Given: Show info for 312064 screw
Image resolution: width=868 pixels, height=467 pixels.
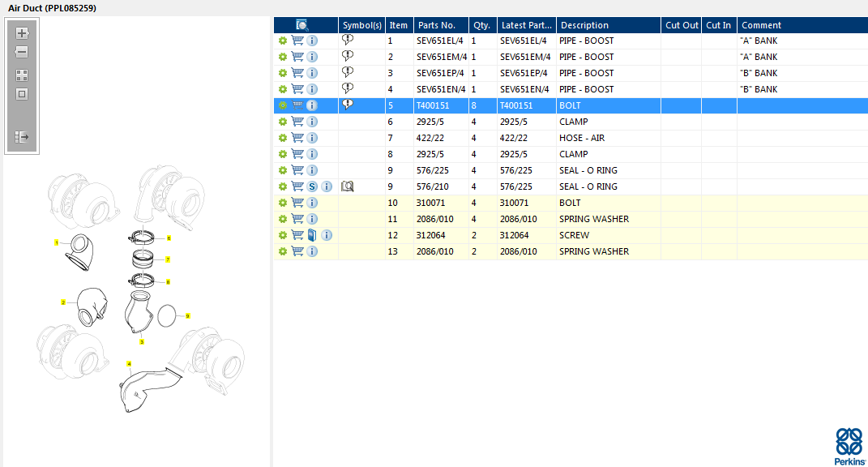Looking at the screenshot, I should (x=327, y=235).
